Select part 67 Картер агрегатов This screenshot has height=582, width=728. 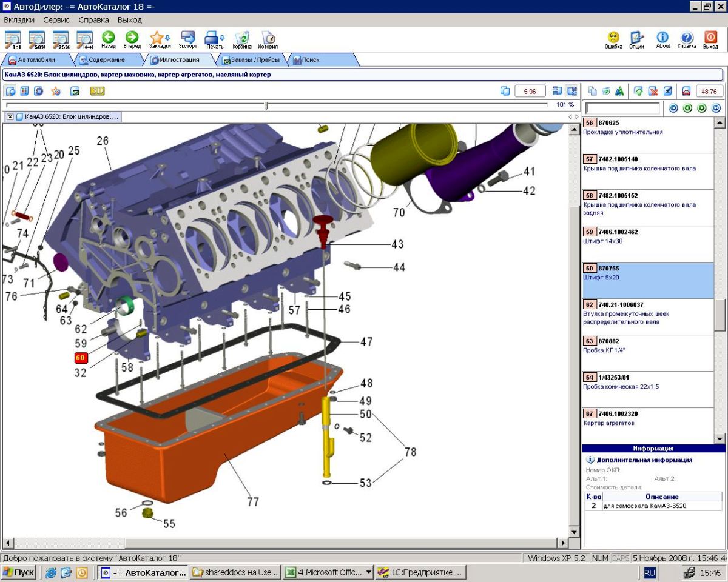point(648,426)
